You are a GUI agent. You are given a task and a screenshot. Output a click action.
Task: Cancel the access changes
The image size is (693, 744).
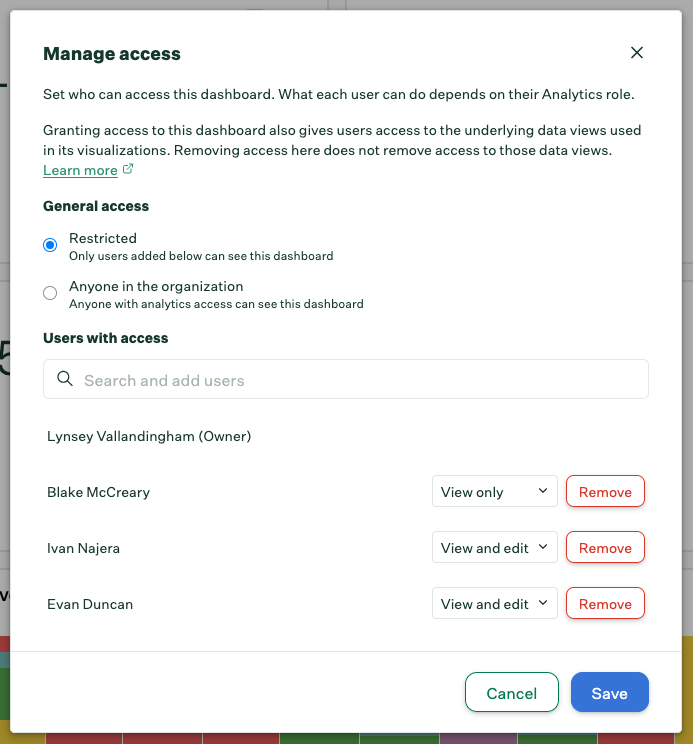512,692
